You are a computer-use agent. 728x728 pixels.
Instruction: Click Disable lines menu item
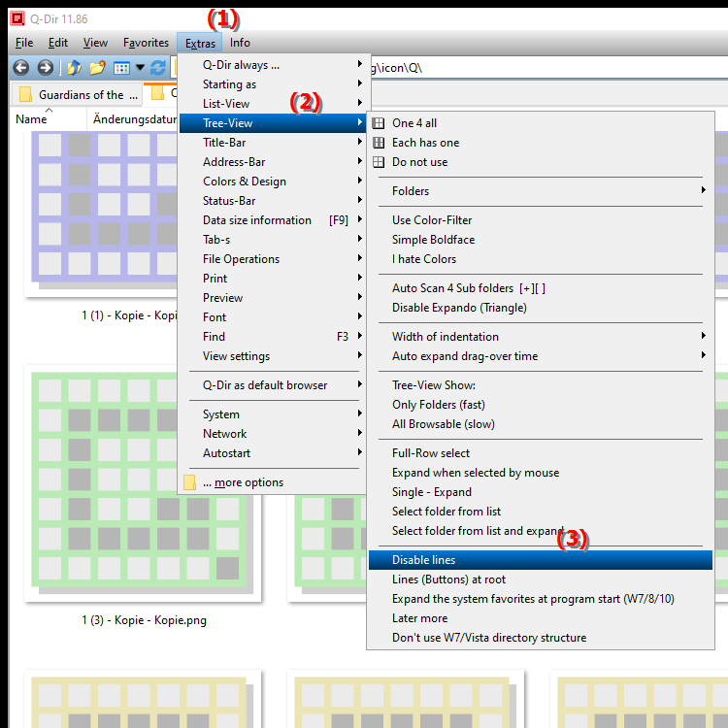[x=541, y=560]
